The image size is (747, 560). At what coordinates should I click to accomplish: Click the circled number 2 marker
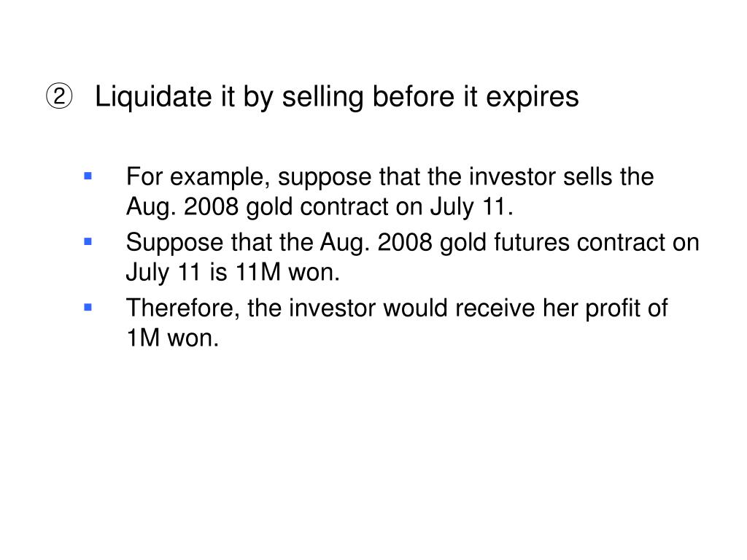(x=59, y=97)
